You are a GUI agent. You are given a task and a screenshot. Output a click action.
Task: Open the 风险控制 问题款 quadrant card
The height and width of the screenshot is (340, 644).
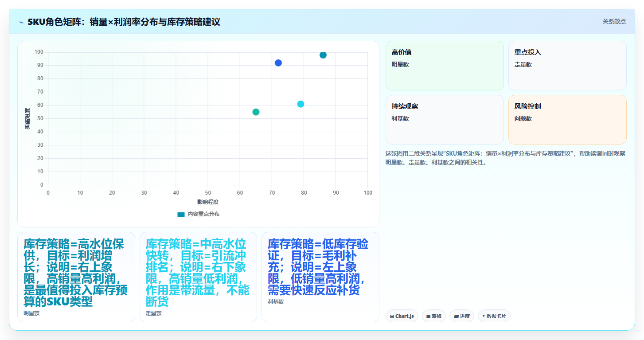567,120
